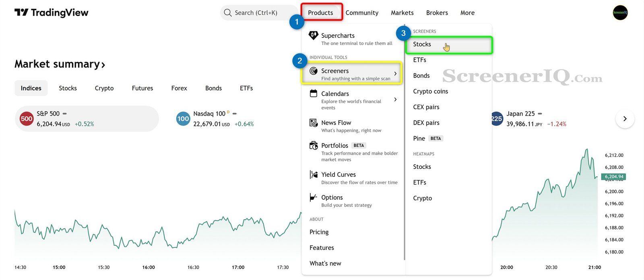Open the More menu
This screenshot has width=644, height=280.
point(467,12)
